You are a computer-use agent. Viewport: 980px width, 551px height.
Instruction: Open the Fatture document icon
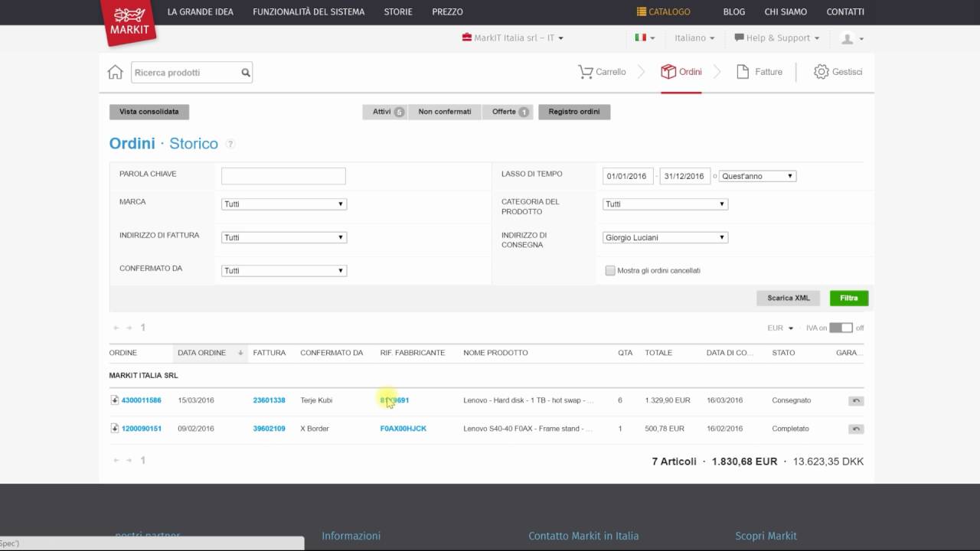[742, 72]
